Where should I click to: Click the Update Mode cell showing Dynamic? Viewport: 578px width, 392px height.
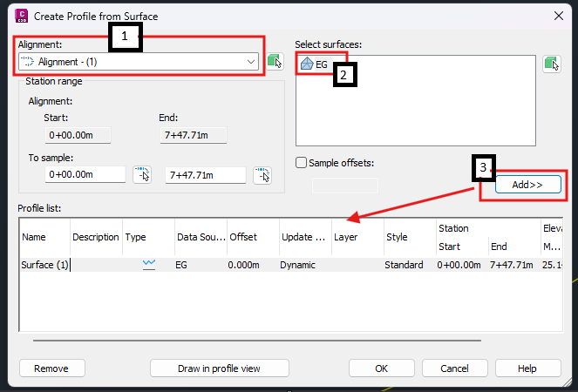coord(298,265)
